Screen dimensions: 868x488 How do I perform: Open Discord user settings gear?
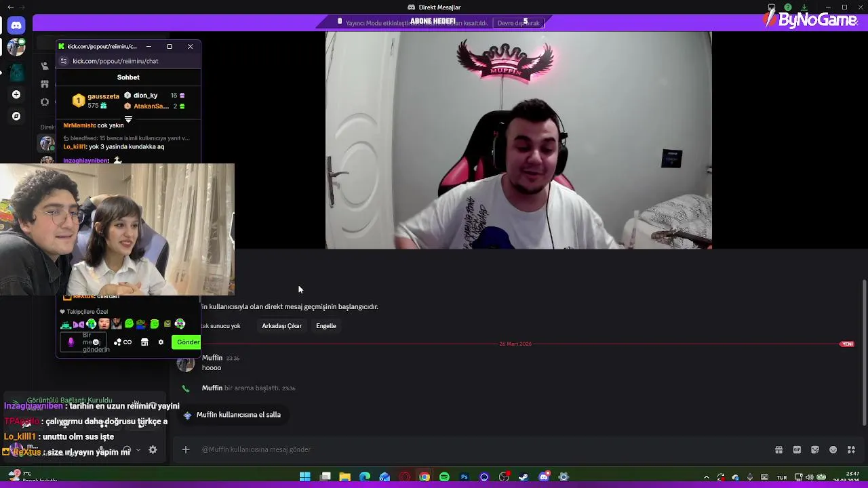click(153, 449)
